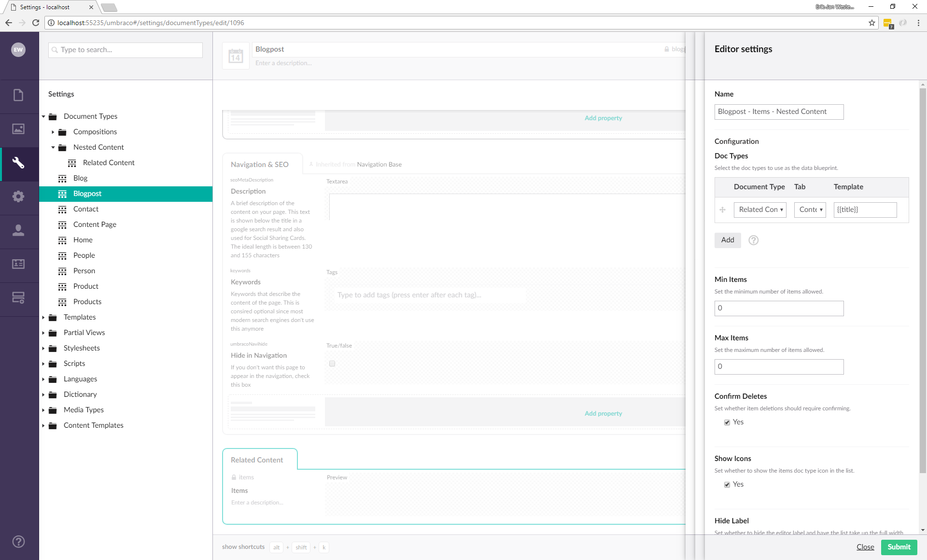This screenshot has height=560, width=927.
Task: Collapse the Document Types tree node
Action: click(43, 116)
